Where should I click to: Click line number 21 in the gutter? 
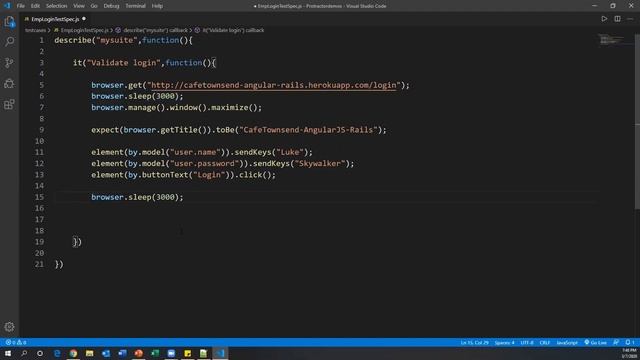coord(39,264)
